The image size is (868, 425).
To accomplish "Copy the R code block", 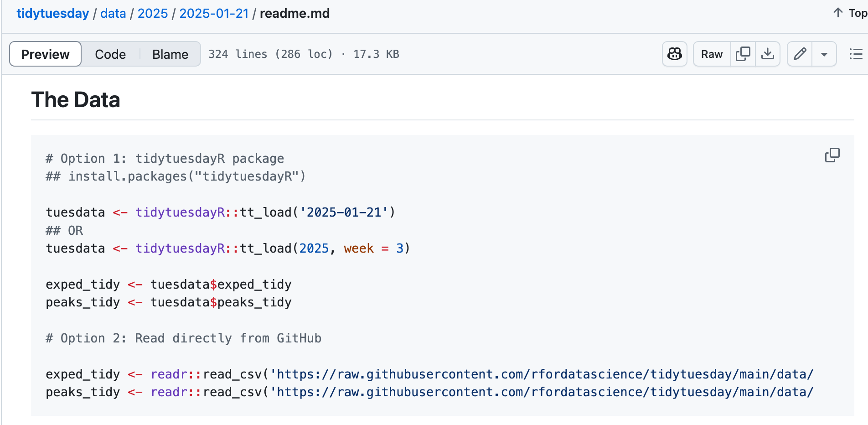I will (x=832, y=155).
